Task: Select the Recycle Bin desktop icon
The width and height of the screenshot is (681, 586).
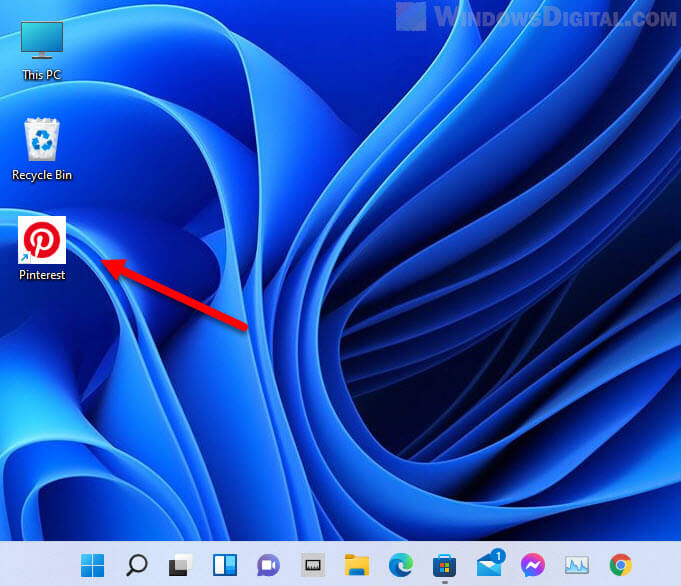Action: [x=42, y=139]
